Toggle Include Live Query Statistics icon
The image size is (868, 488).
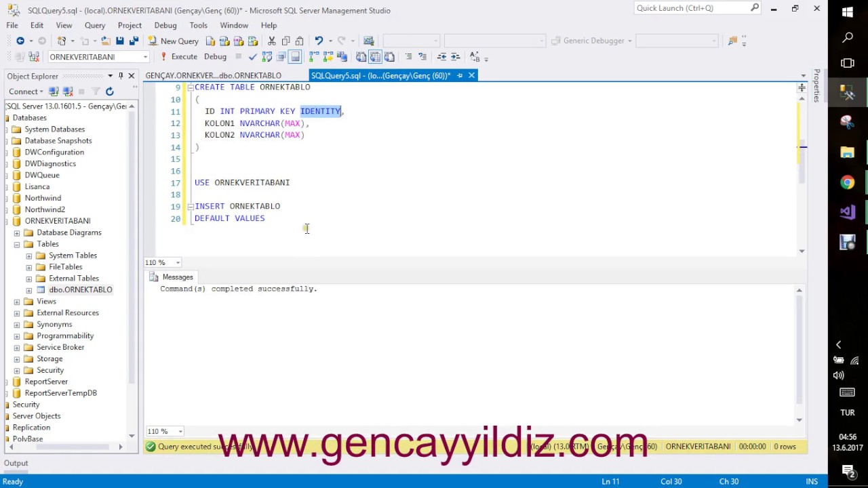[x=328, y=56]
